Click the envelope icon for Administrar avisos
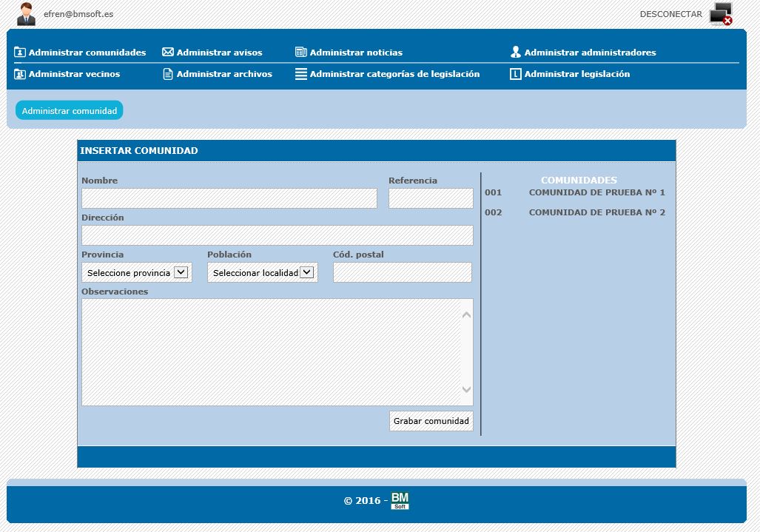The image size is (760, 532). pos(168,53)
